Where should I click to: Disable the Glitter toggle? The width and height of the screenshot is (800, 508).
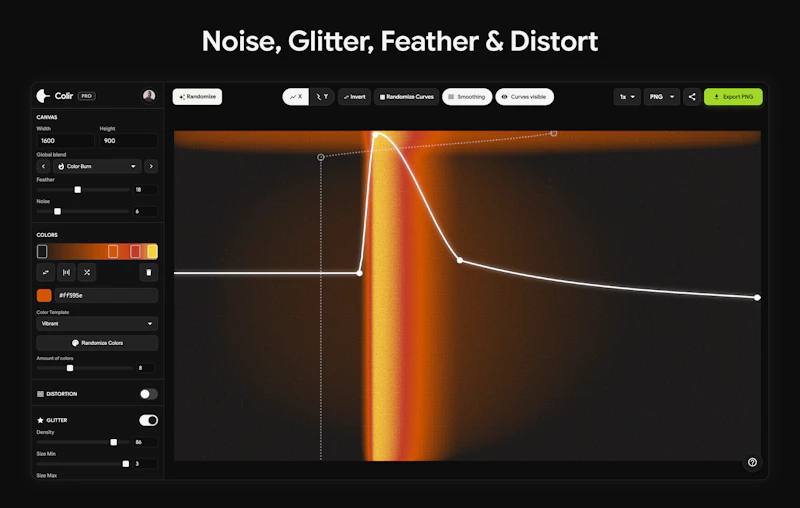coord(148,420)
